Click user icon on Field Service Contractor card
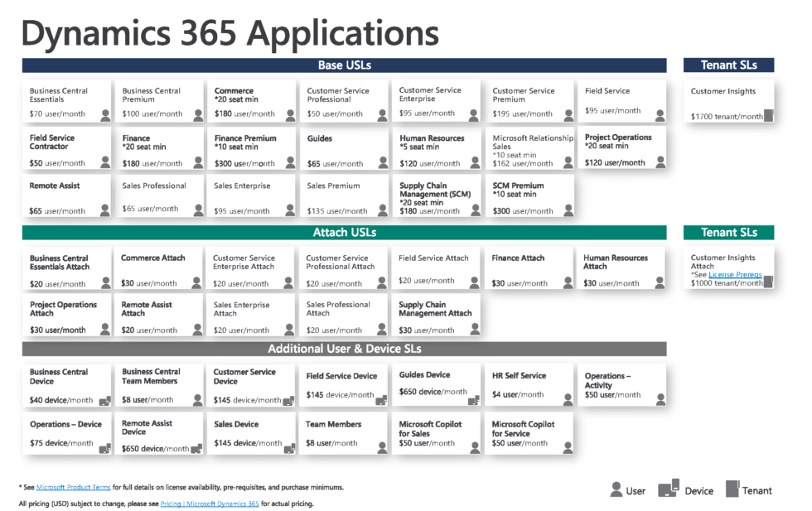This screenshot has width=812, height=511. click(x=105, y=162)
